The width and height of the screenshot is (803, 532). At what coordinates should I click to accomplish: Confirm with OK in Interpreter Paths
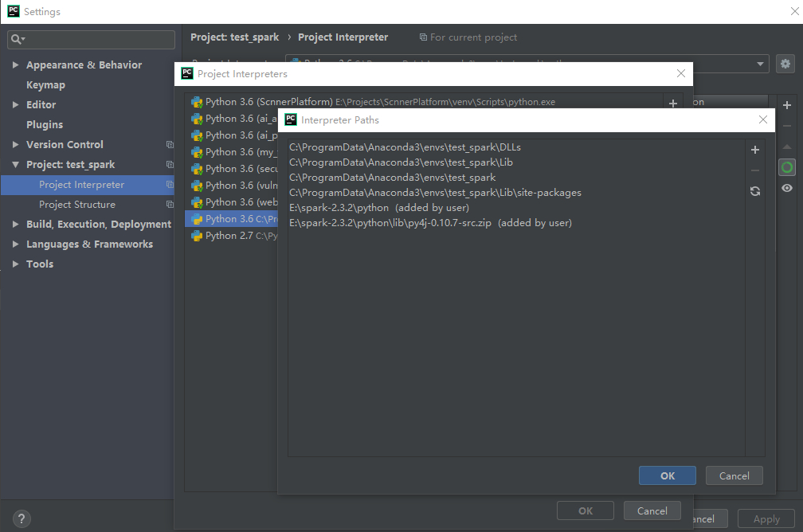pyautogui.click(x=668, y=475)
